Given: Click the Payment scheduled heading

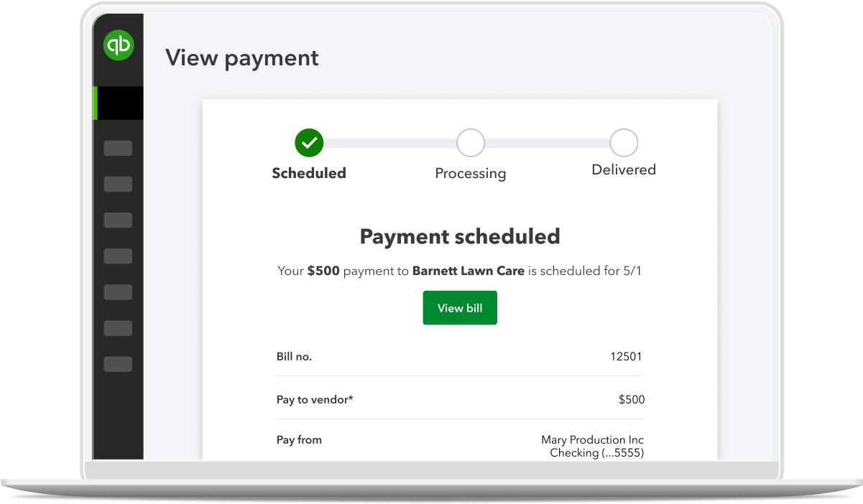Looking at the screenshot, I should pos(460,236).
